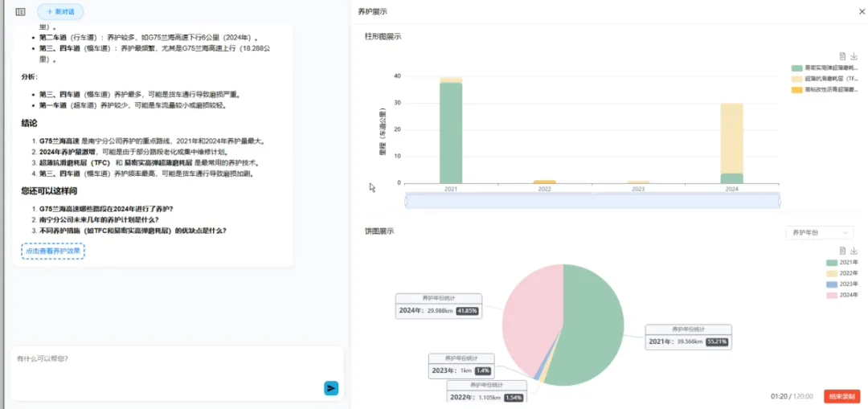Click the 2023年 1km pie label
868x409 pixels.
click(461, 366)
